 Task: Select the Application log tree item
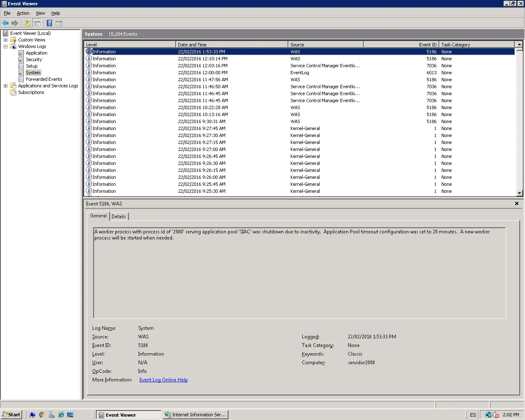(x=37, y=53)
